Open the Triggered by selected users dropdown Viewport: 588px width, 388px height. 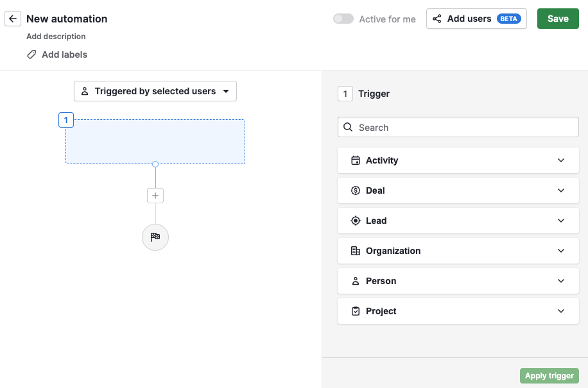click(155, 91)
